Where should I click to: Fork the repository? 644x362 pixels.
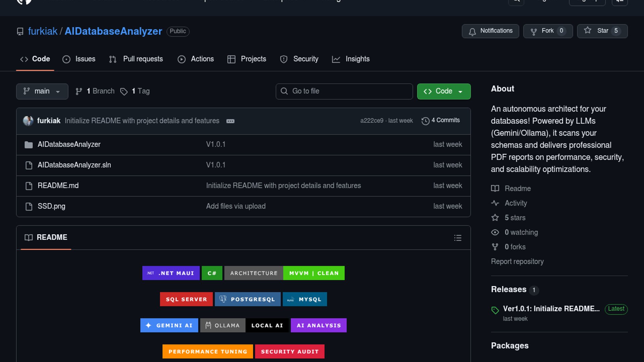548,31
